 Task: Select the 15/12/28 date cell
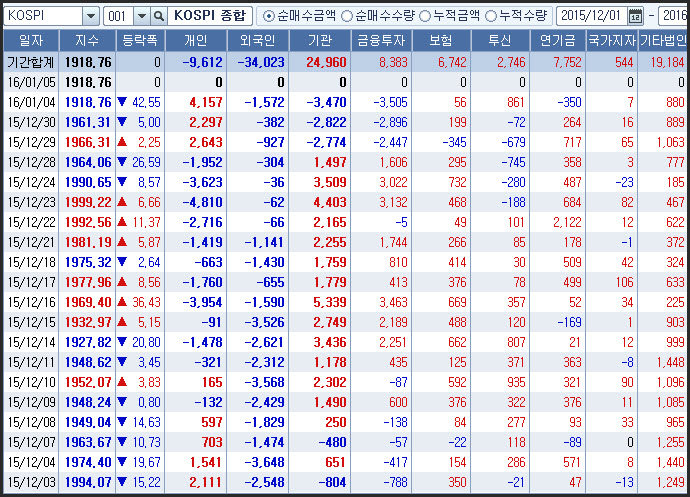tap(31, 162)
